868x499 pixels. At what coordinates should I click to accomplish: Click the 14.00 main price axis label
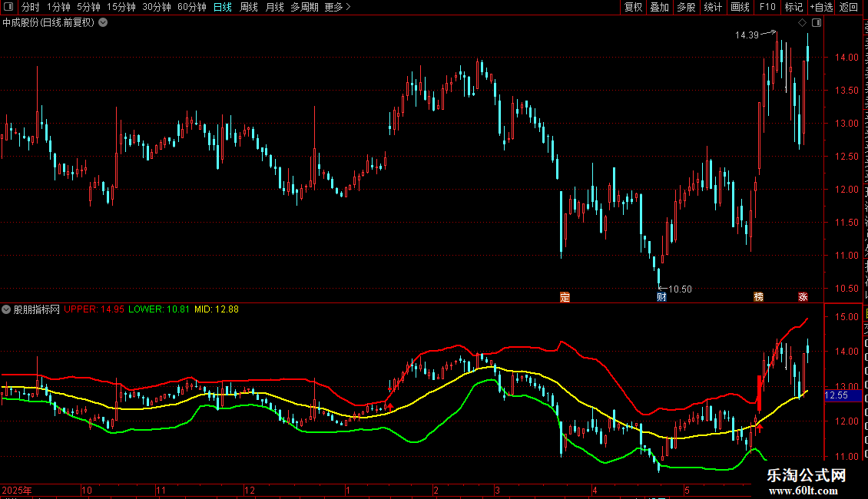(846, 57)
